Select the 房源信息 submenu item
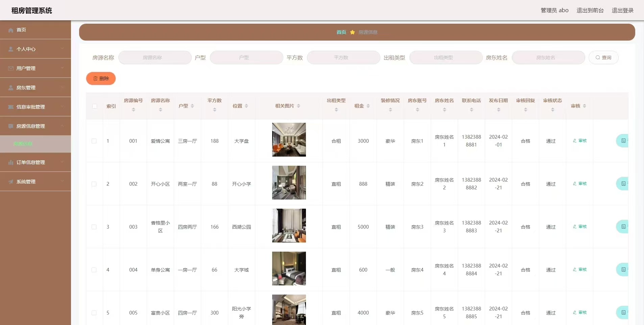 (x=35, y=144)
